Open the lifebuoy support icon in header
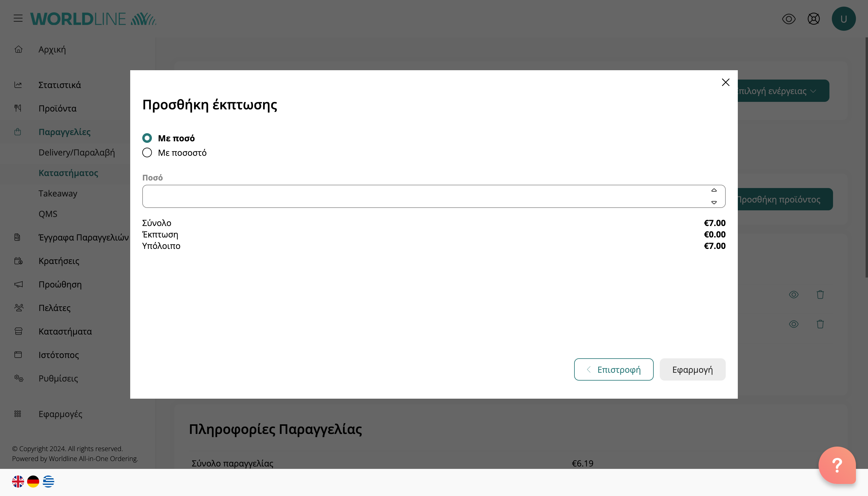Viewport: 868px width, 496px height. tap(813, 19)
